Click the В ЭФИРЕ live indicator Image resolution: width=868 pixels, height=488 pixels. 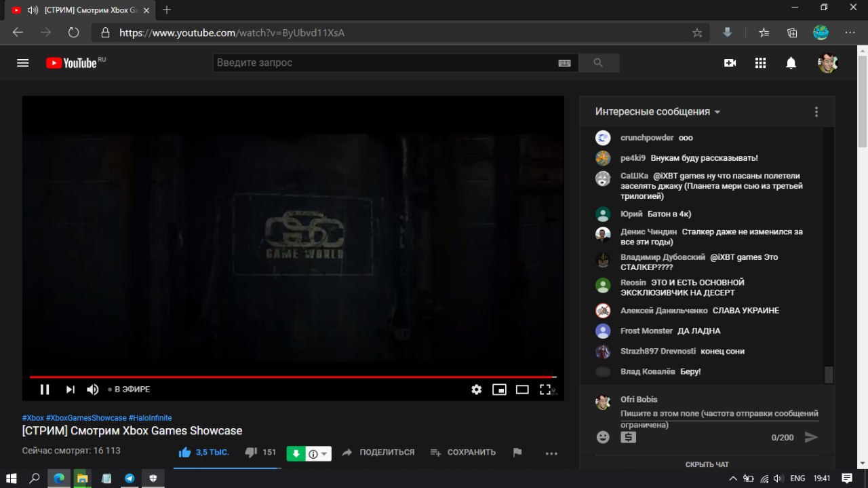(129, 390)
